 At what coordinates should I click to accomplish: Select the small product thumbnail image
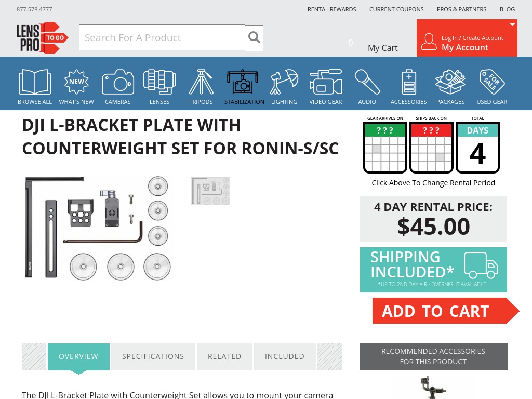(210, 191)
